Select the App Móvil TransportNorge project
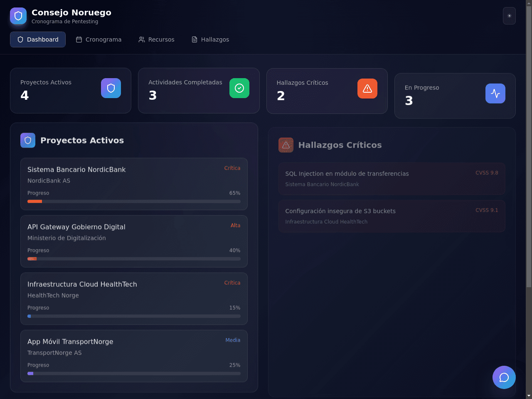This screenshot has height=399, width=532. 134,356
